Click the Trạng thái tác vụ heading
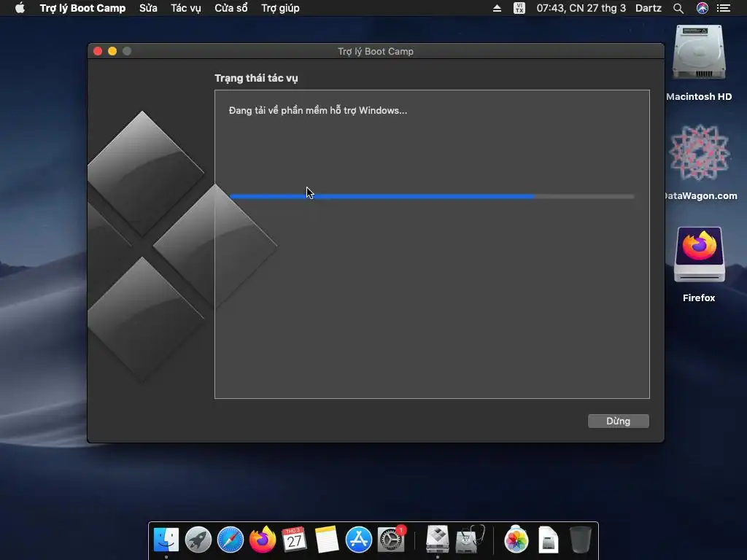 point(256,78)
